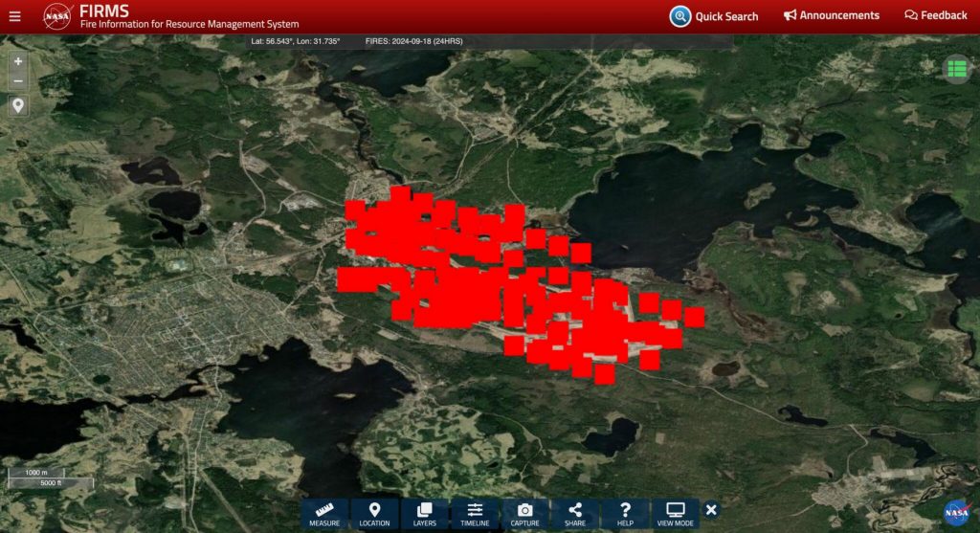Capture a map screenshot with camera tool
980x533 pixels.
point(524,514)
